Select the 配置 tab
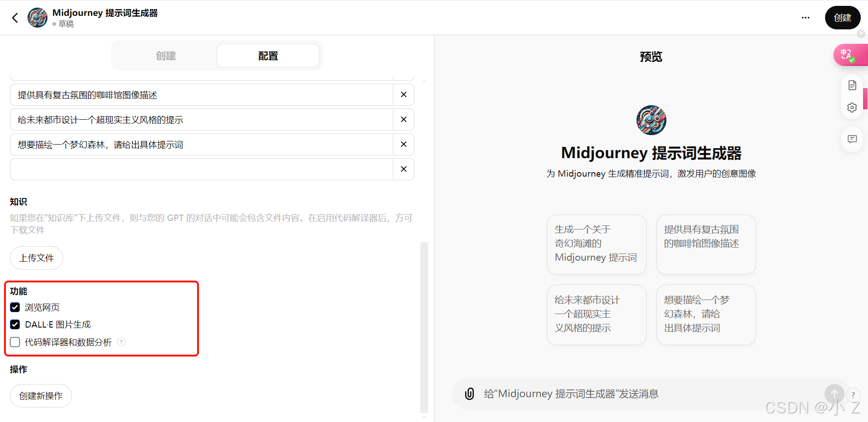Viewport: 868px width, 422px height. (268, 56)
